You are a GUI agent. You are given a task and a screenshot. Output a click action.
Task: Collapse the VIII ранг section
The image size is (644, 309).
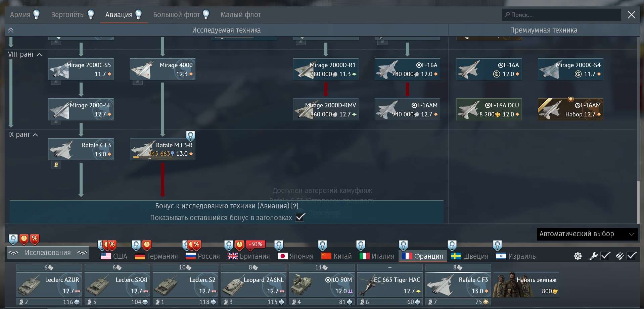25,54
